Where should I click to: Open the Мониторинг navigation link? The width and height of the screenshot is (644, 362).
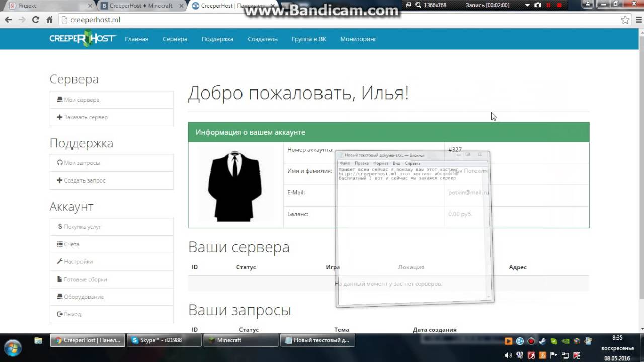358,39
